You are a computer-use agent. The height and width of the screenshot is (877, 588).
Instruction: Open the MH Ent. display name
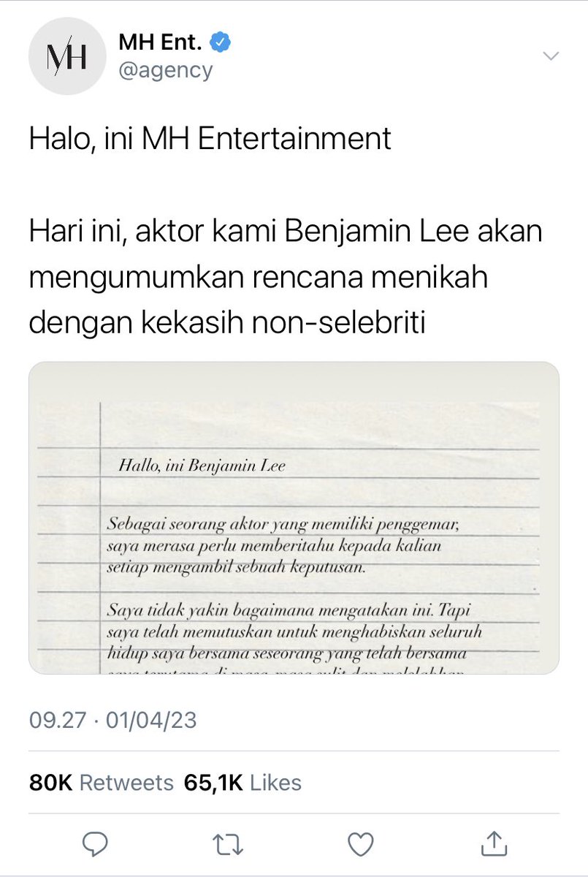161,44
